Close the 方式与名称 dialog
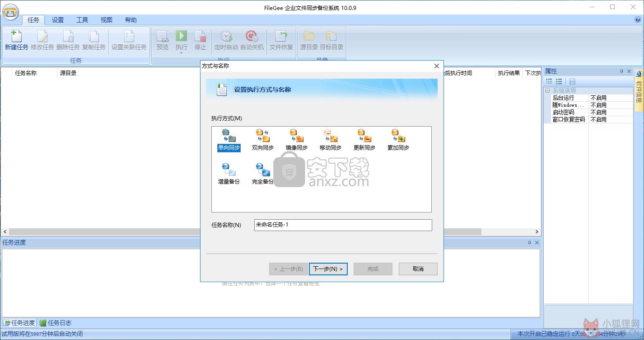The height and width of the screenshot is (340, 644). (437, 66)
